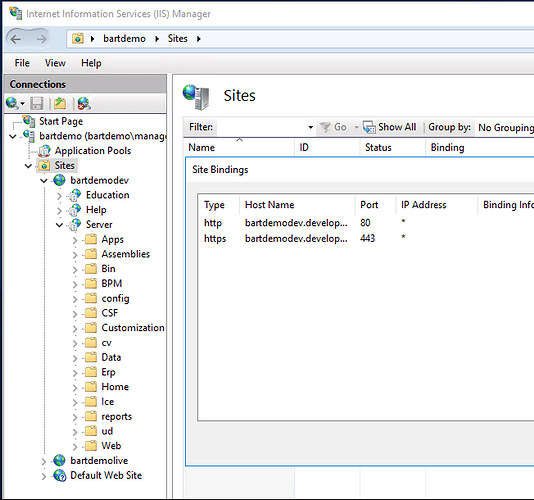Click the arrow after Sites breadcrumb
The image size is (534, 500).
coord(199,39)
